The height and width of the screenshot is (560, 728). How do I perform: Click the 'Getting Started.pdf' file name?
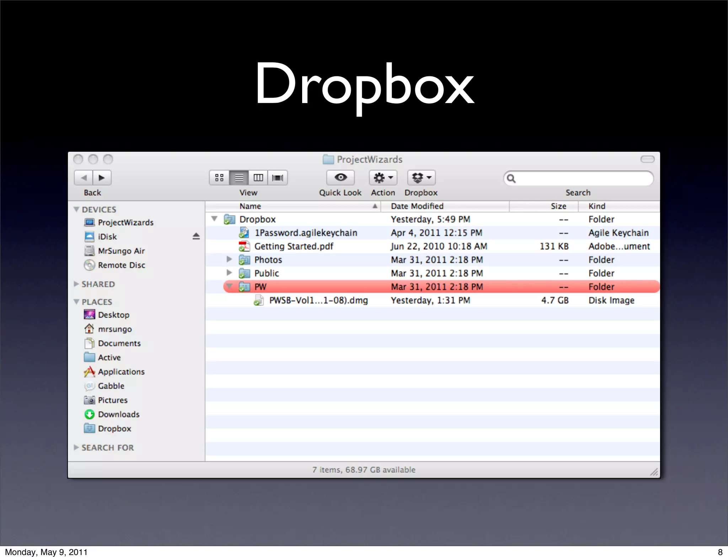pos(294,246)
